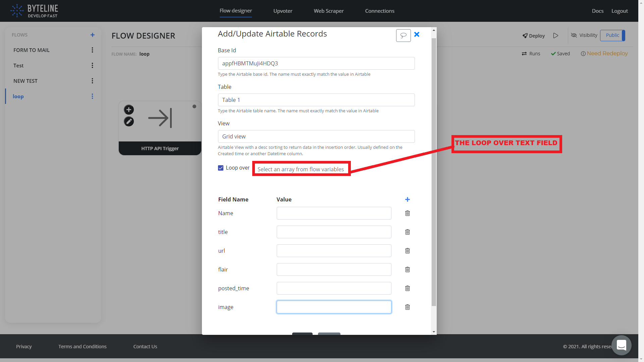644x362 pixels.
Task: Click Logout
Action: tap(620, 11)
